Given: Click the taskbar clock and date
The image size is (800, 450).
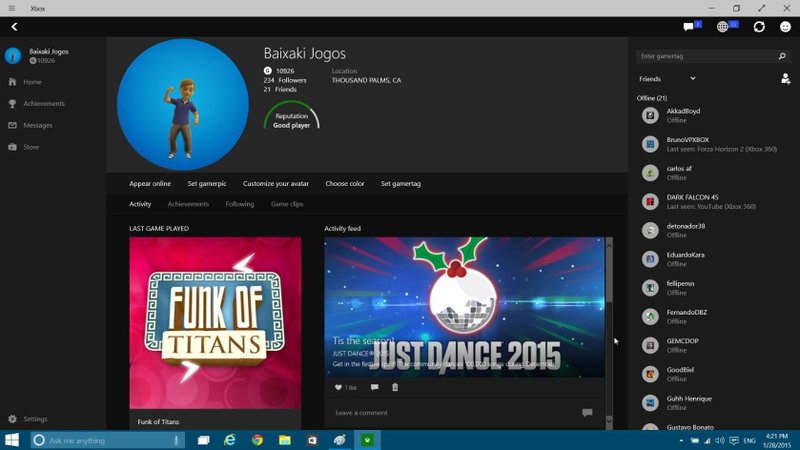Looking at the screenshot, I should 778,440.
